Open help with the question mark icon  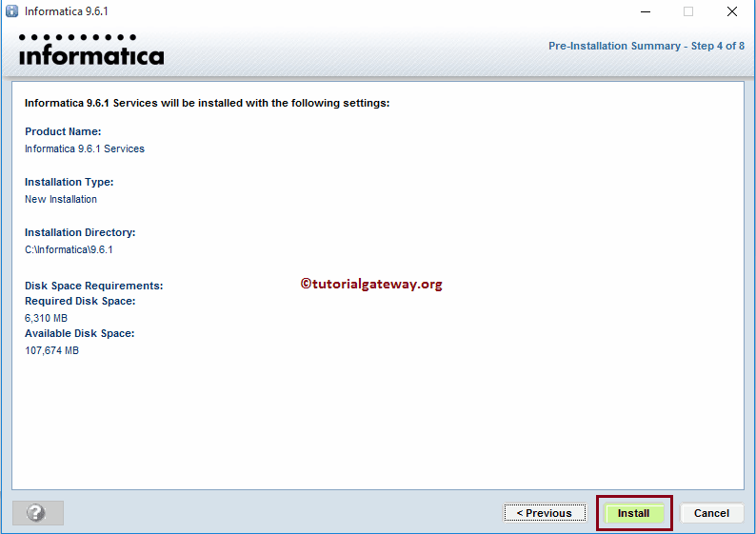pos(37,513)
